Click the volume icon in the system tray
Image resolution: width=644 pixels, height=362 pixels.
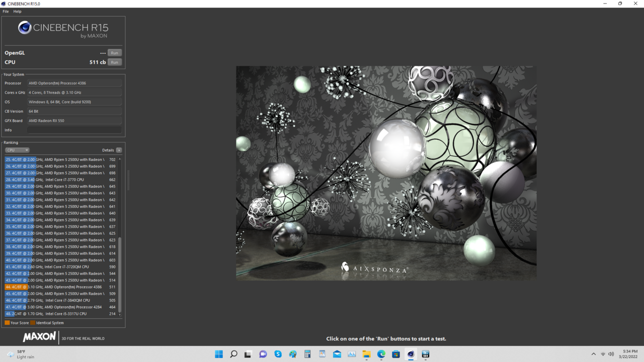(x=611, y=354)
